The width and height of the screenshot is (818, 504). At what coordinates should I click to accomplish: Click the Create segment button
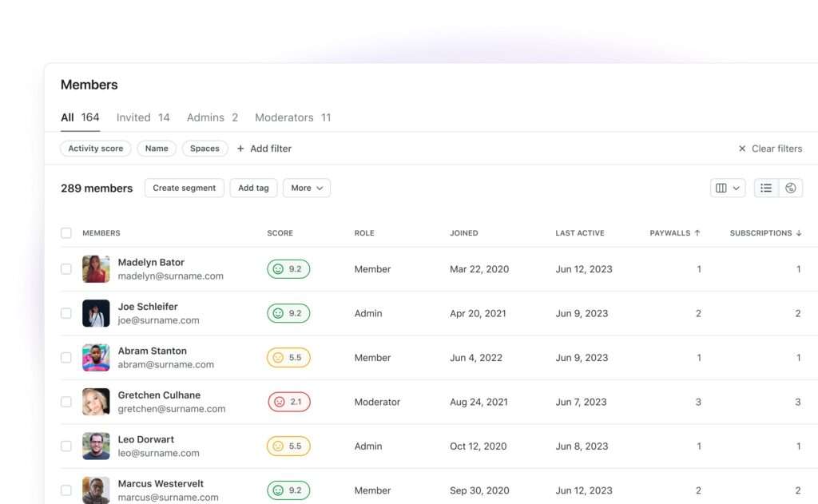coord(184,188)
